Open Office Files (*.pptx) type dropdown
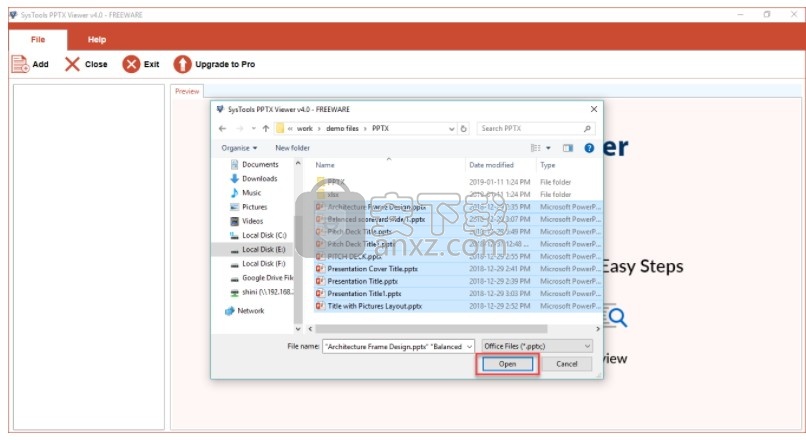Viewport: 806px width, 440px height. [x=537, y=346]
